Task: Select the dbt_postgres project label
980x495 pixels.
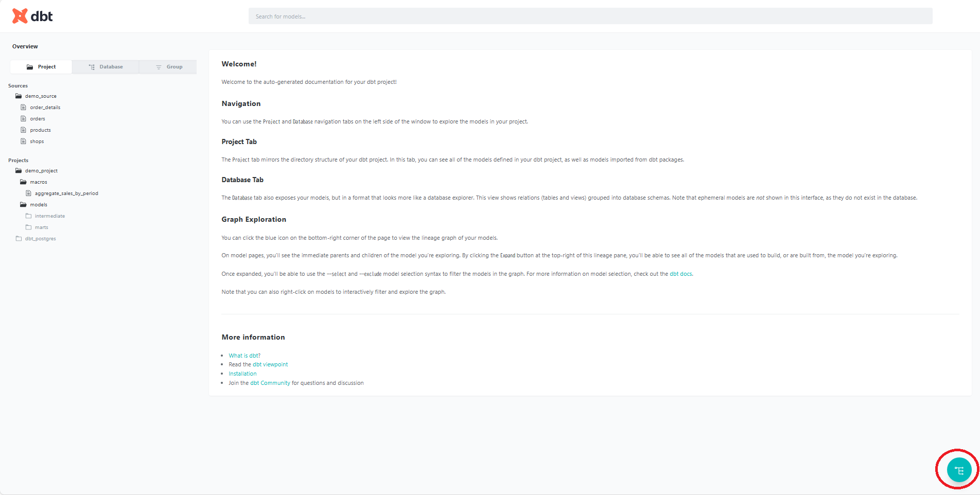Action: click(41, 239)
